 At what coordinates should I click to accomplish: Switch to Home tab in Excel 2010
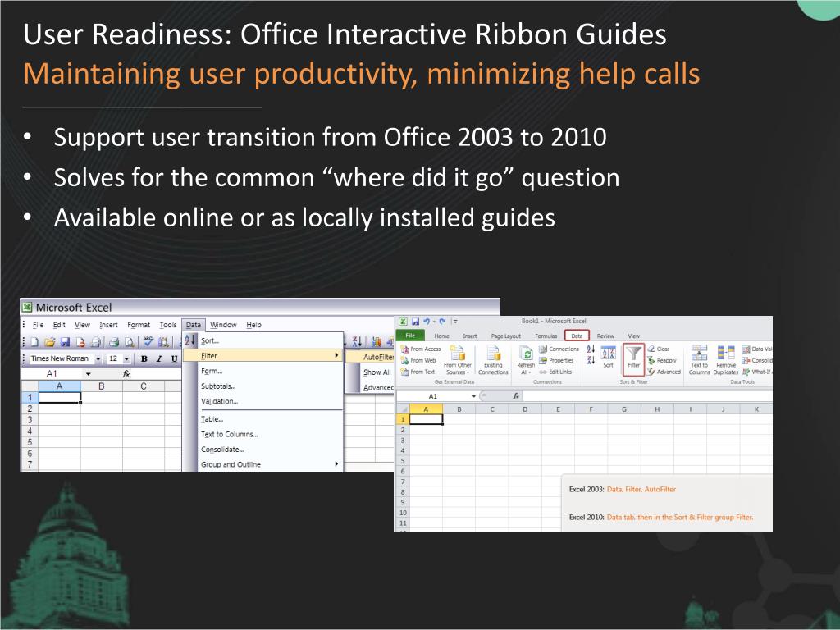point(441,336)
